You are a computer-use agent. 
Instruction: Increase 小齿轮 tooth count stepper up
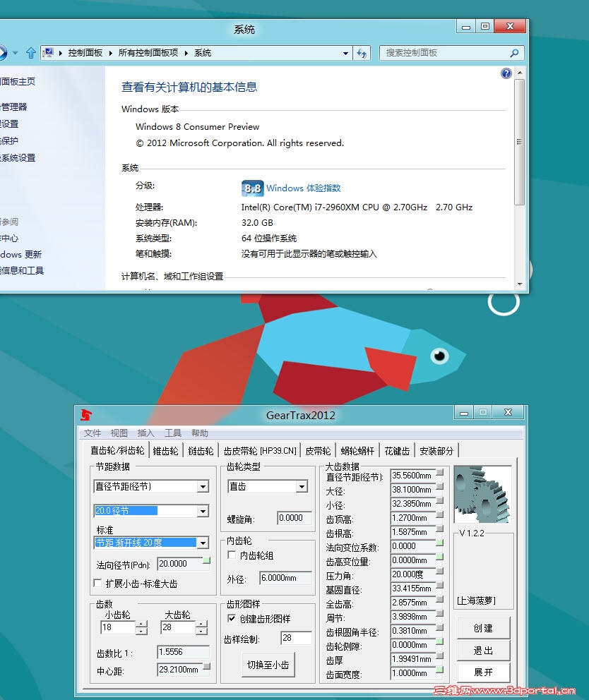tap(142, 624)
